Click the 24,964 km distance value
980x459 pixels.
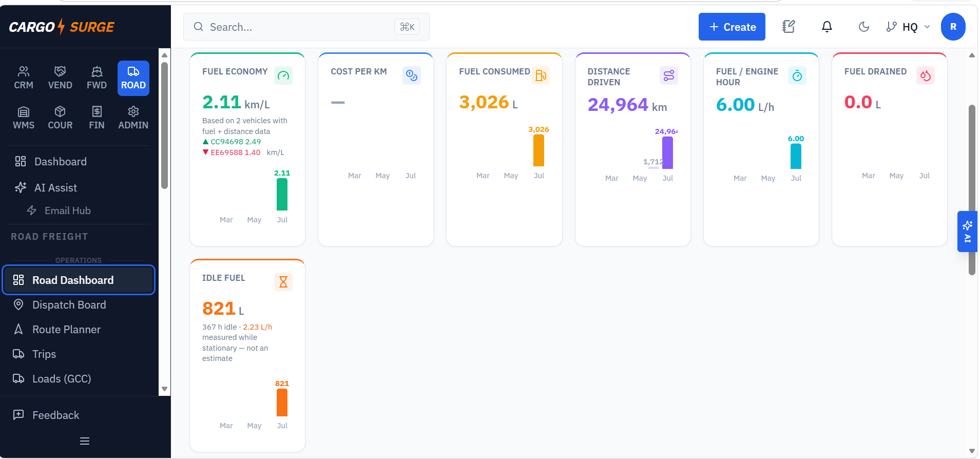(627, 105)
